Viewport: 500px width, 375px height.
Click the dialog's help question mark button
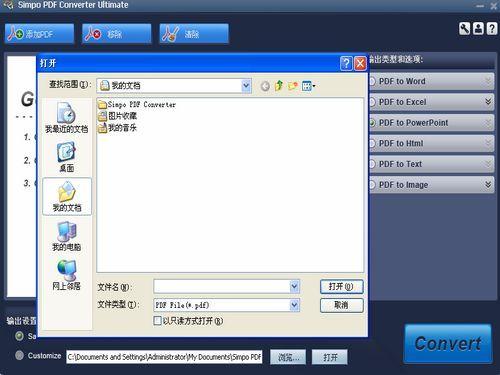point(346,63)
